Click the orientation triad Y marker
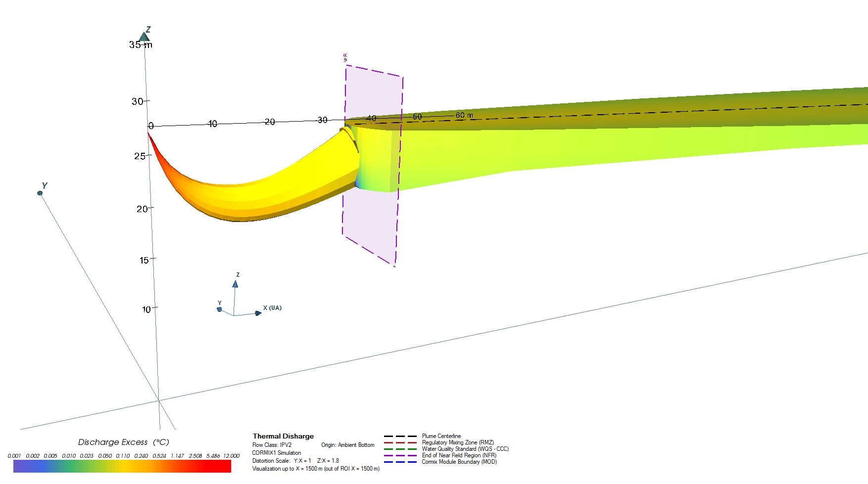 tap(219, 309)
